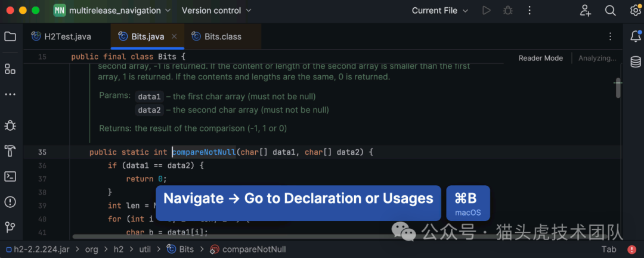
Task: Click the Search Everywhere magnifier icon
Action: 610,11
